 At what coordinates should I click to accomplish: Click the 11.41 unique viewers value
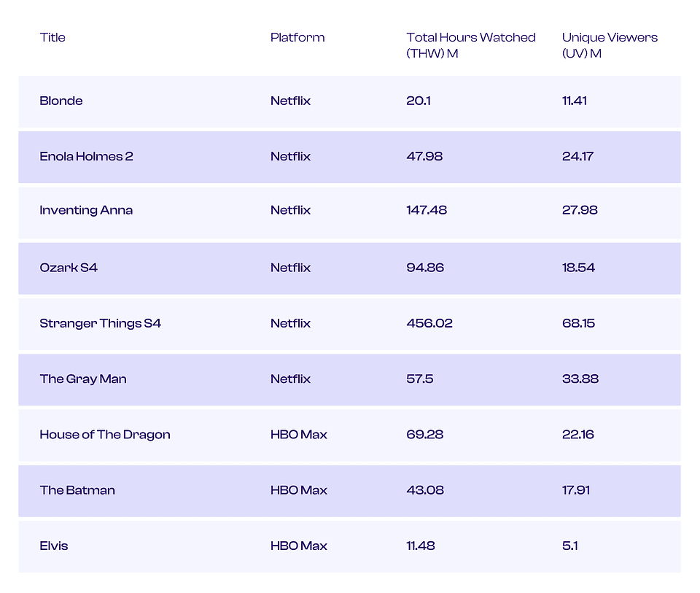coord(574,101)
